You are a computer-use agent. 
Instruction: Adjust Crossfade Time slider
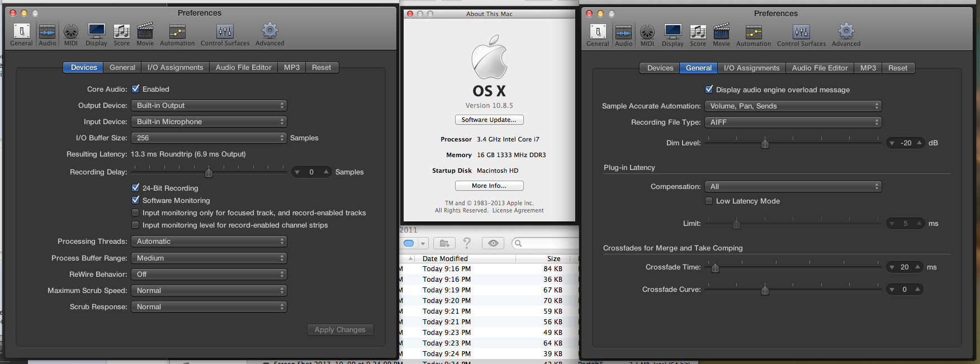click(715, 267)
